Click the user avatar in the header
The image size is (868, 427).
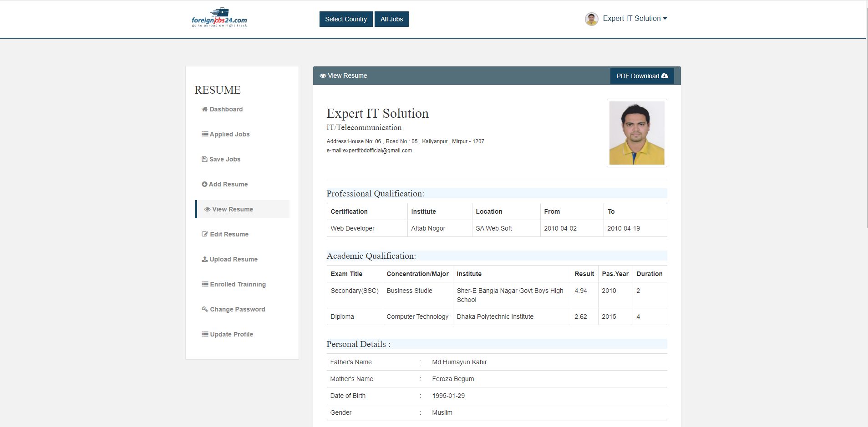[591, 19]
